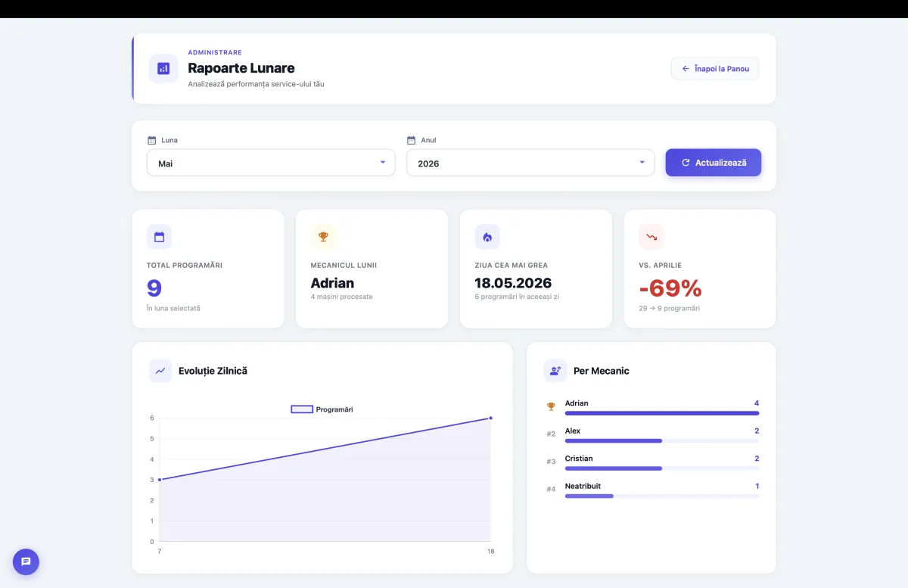Click the trophy icon next to Adrian row
Screen dimensions: 908x588
pyautogui.click(x=551, y=406)
